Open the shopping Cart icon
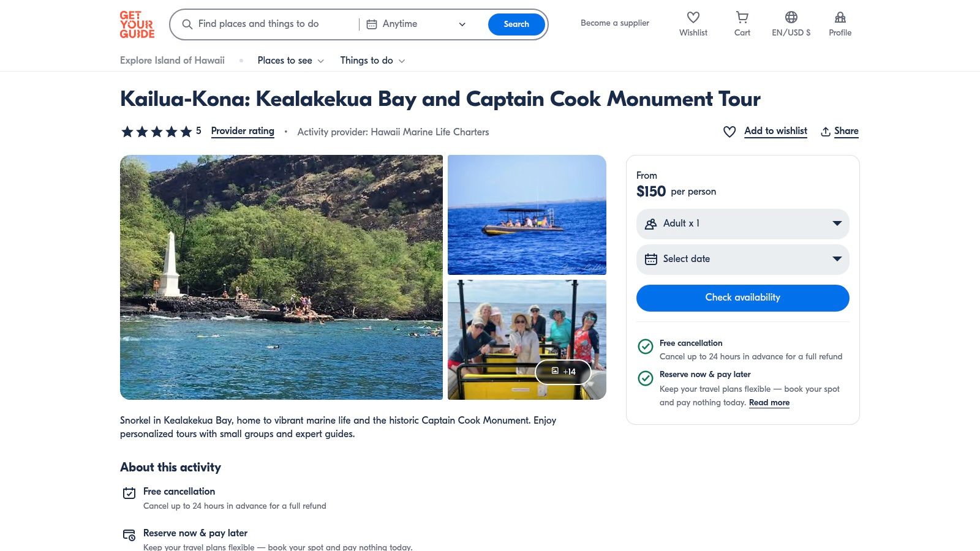The height and width of the screenshot is (551, 980). click(x=742, y=18)
